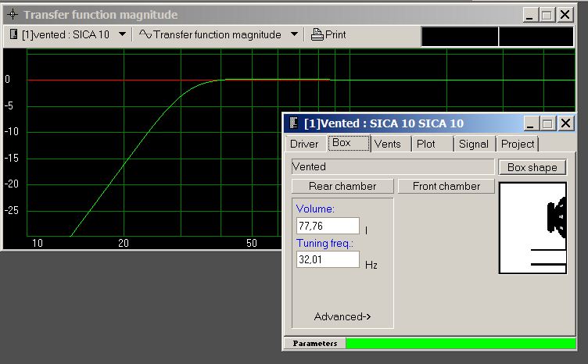Click the Volume: label
Screen dimensions: 588x364
pos(315,209)
